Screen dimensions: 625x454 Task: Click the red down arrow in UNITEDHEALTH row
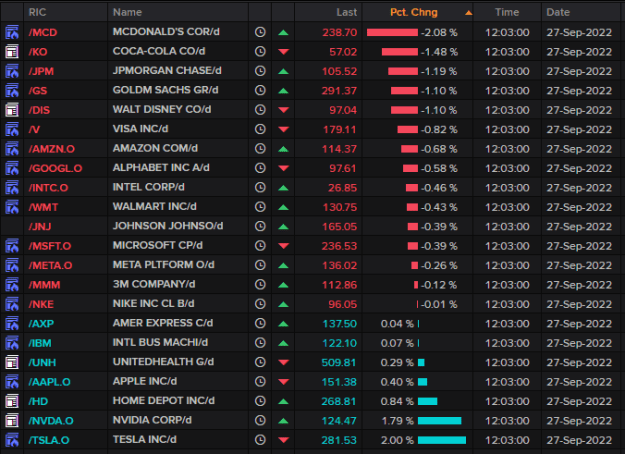[283, 362]
